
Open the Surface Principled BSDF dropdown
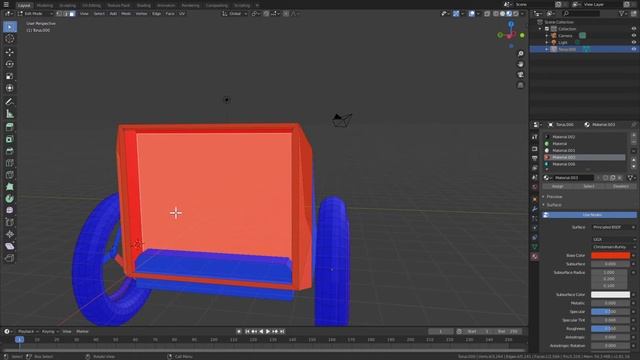point(613,227)
